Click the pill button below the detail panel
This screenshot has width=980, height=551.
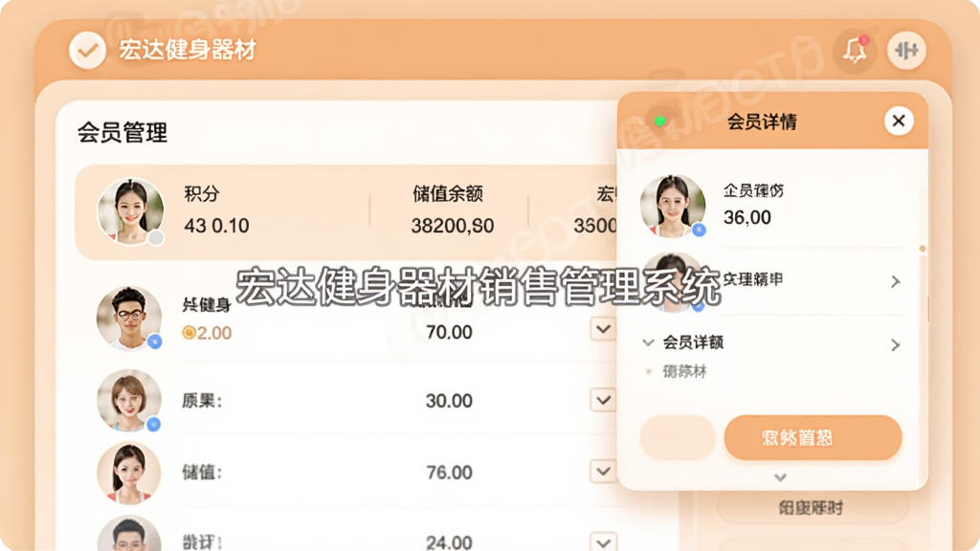[x=813, y=507]
